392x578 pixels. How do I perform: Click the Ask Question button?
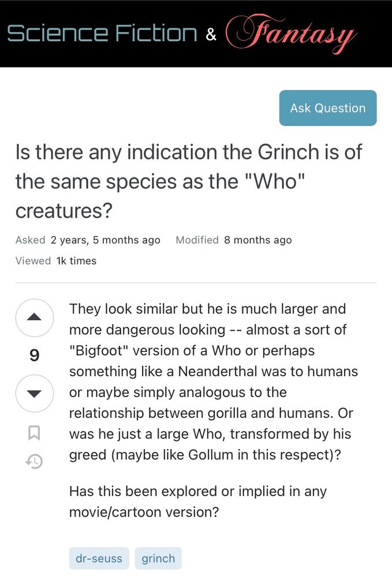pos(327,108)
